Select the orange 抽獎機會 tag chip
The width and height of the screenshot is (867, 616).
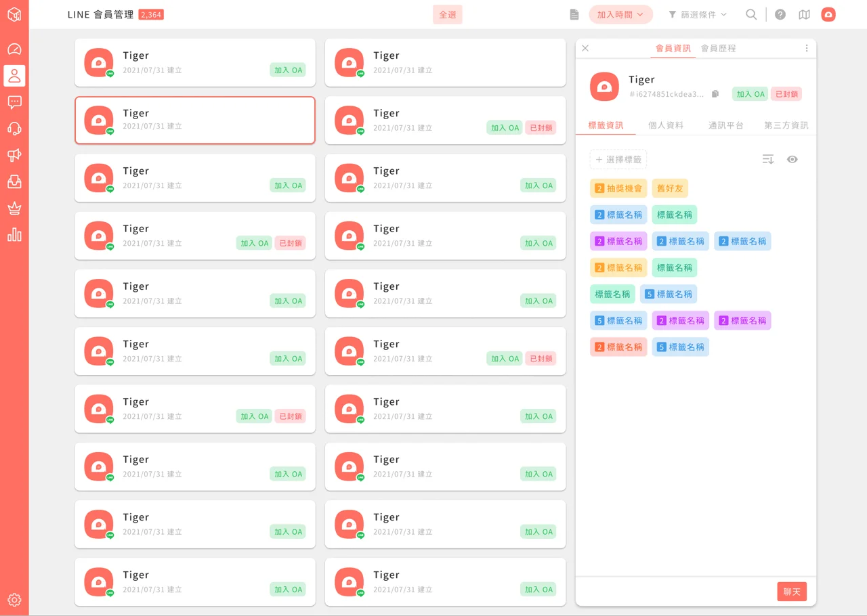pos(618,188)
